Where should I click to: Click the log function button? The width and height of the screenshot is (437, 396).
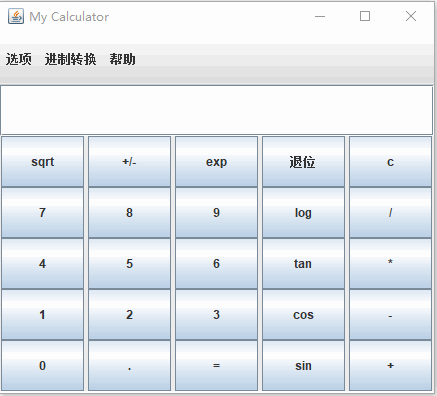[x=303, y=213]
